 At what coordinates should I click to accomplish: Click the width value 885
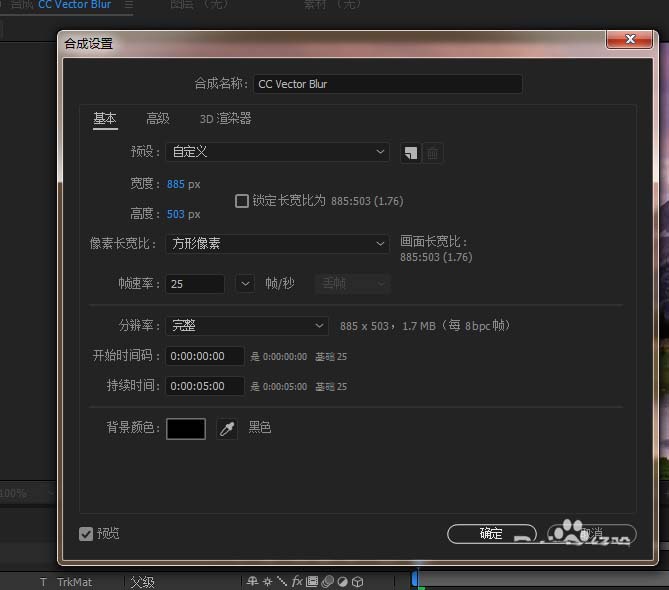pos(176,184)
